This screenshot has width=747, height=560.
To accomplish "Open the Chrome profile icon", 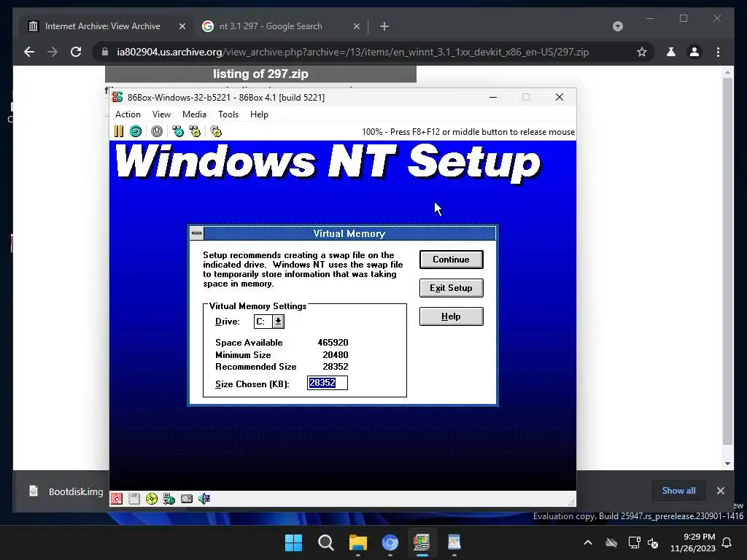I will (694, 52).
